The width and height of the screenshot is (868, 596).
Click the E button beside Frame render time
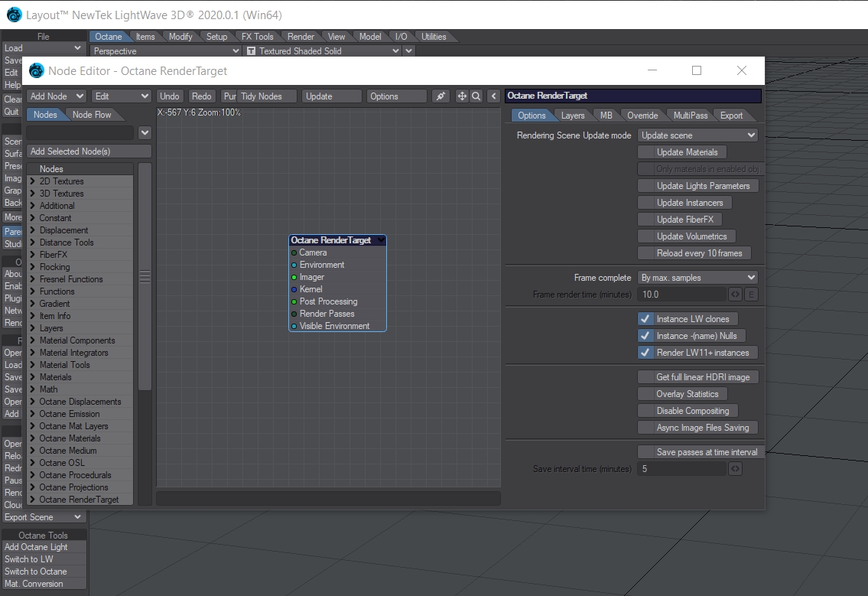click(x=751, y=295)
